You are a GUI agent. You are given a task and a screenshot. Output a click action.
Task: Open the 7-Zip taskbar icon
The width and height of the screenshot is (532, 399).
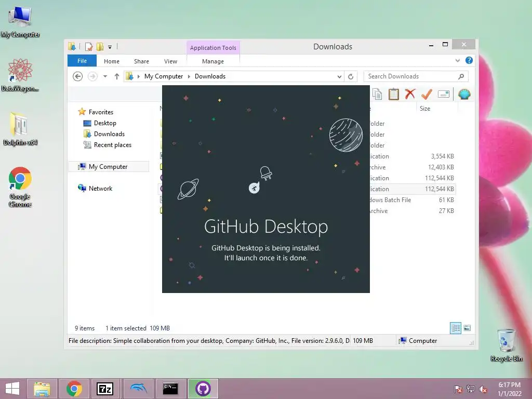coord(105,389)
